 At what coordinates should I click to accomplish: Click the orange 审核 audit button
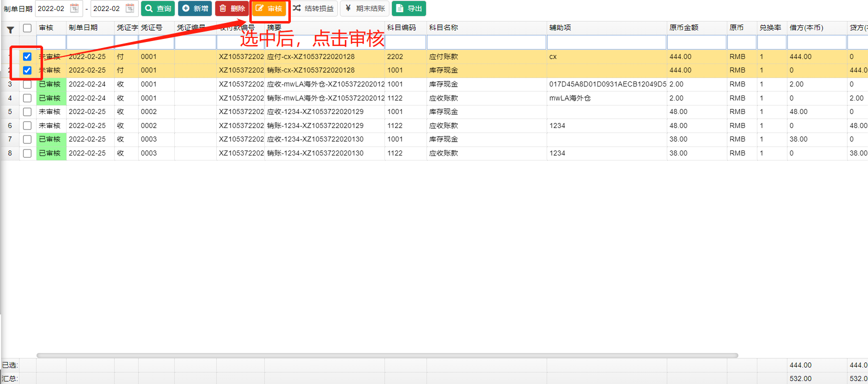coord(269,8)
